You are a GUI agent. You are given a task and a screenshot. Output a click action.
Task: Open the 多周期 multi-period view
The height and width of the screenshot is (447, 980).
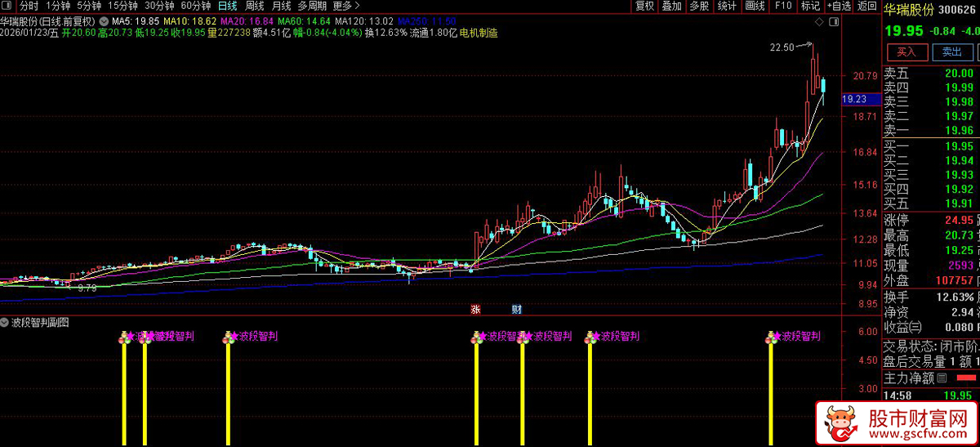[x=312, y=6]
